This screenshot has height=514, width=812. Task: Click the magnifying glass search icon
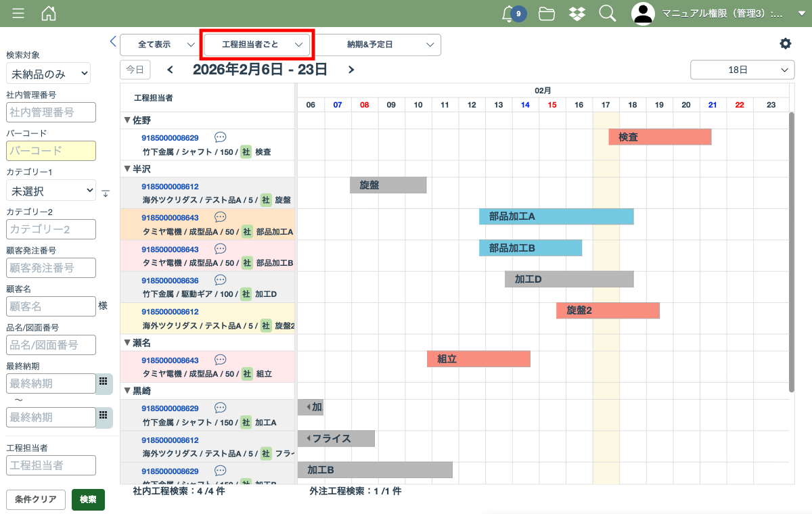pyautogui.click(x=608, y=14)
